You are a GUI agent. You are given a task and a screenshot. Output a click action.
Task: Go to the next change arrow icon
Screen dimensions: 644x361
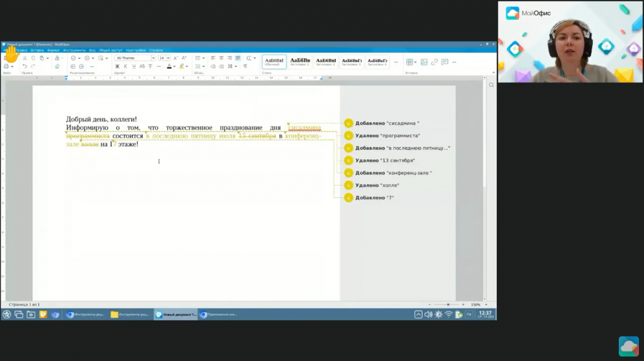(81, 66)
